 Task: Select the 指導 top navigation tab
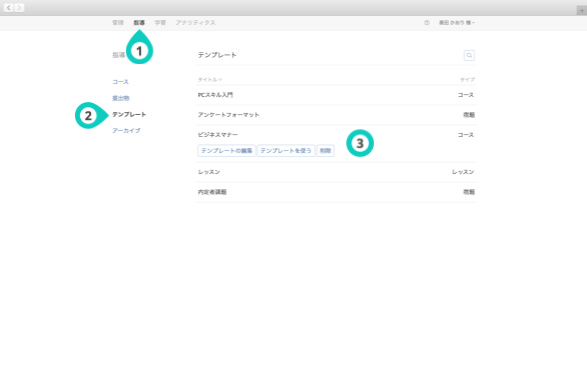coord(139,23)
